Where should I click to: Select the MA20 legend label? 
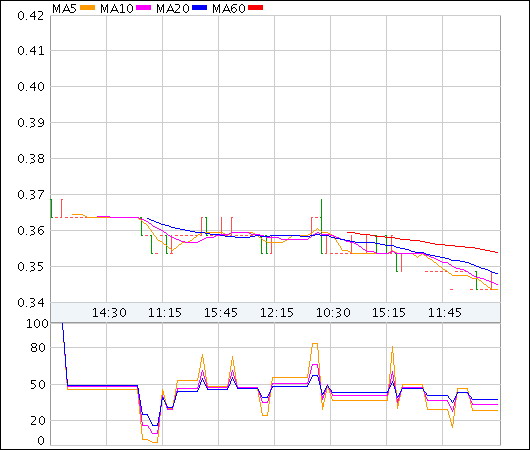coord(173,8)
